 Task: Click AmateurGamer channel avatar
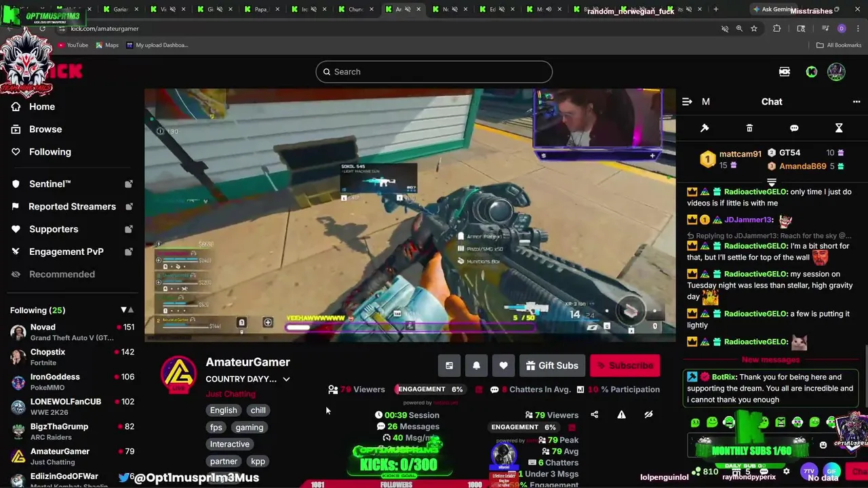click(178, 373)
